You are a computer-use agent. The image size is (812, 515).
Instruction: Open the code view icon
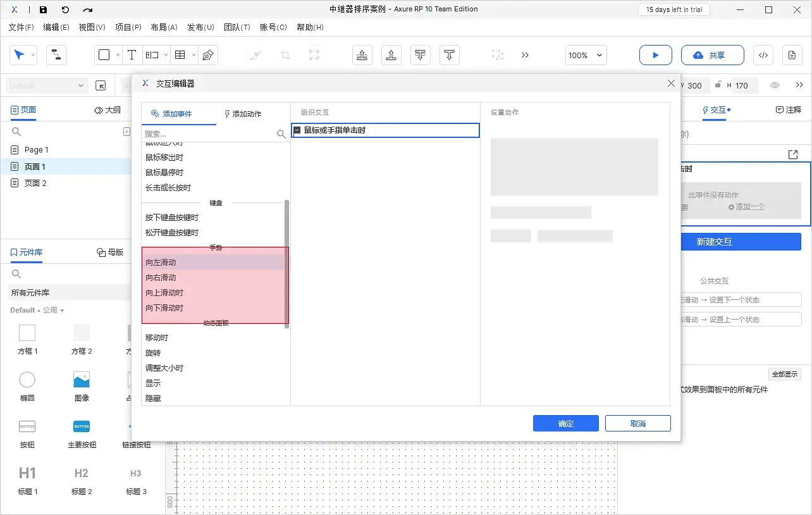coord(763,55)
